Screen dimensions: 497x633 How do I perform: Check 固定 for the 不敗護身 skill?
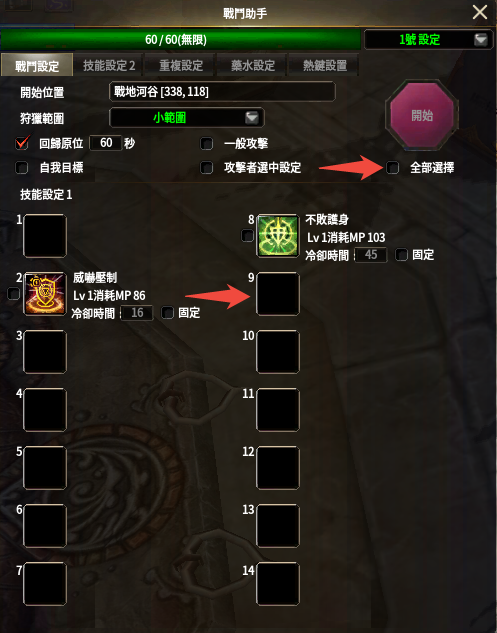point(401,254)
